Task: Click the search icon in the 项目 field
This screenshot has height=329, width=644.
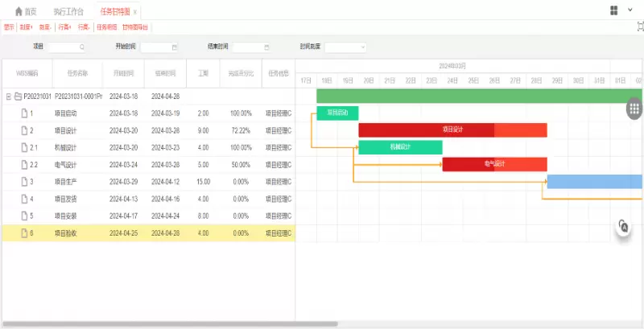Action: pos(81,47)
